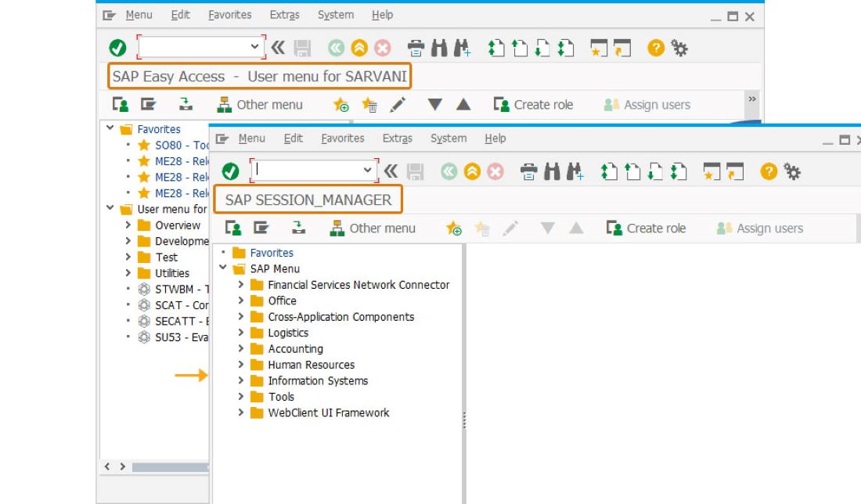Click Print icon in Session Manager toolbar
The image size is (861, 504).
pyautogui.click(x=529, y=172)
